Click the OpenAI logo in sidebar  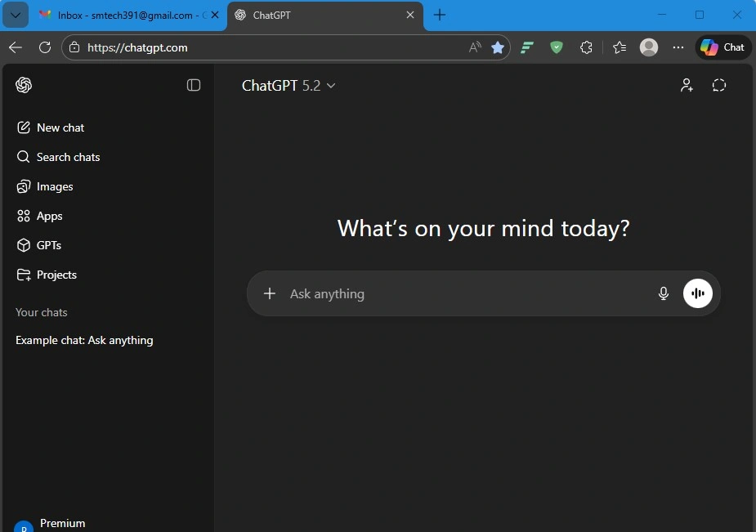click(24, 85)
